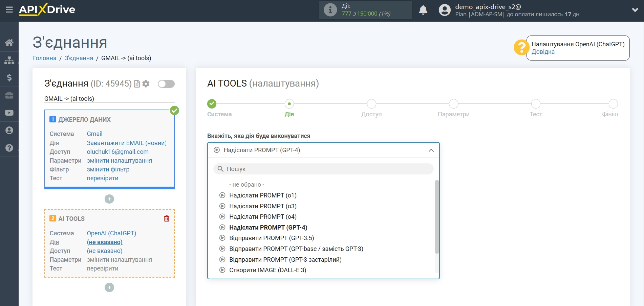This screenshot has height=306, width=644.
Task: Open the briefcase sidebar icon
Action: click(x=9, y=95)
